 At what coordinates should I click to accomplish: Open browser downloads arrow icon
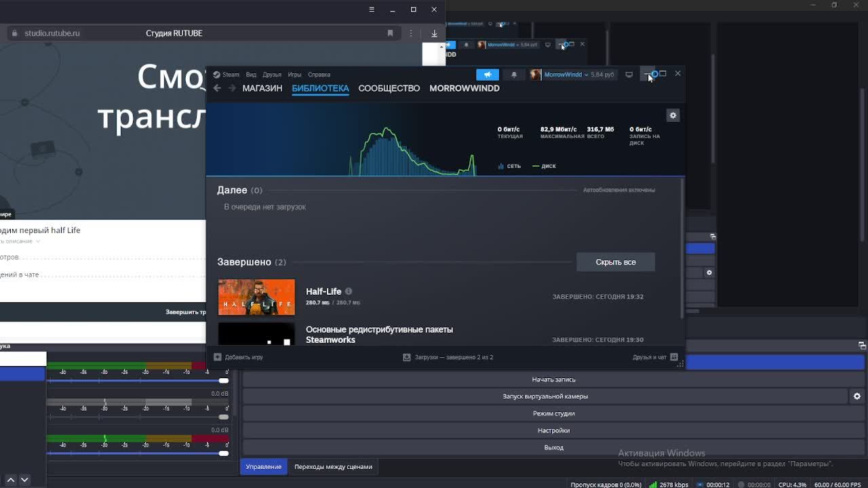[434, 33]
